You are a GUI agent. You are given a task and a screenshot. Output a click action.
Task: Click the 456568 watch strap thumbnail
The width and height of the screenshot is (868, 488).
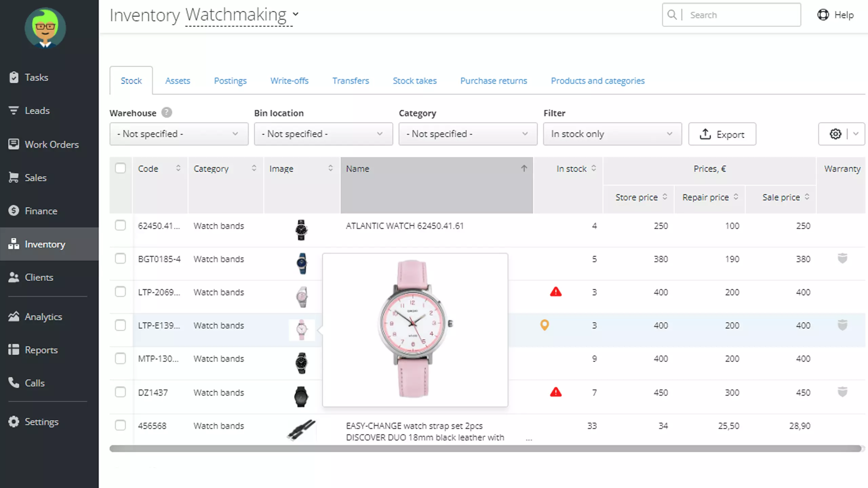[301, 430]
